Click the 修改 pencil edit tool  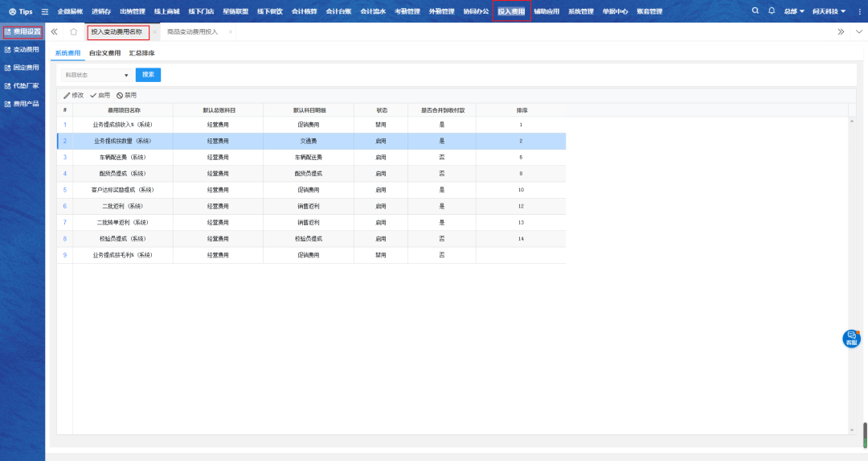coord(73,95)
